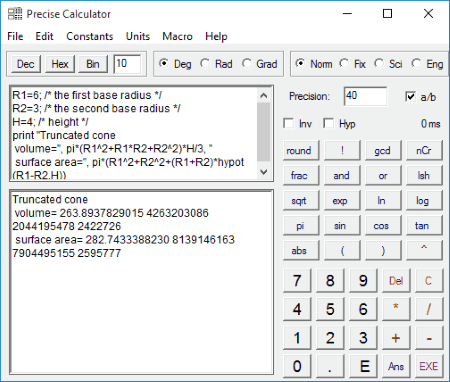Click the factorial ! button
This screenshot has height=382, width=450.
pyautogui.click(x=342, y=151)
